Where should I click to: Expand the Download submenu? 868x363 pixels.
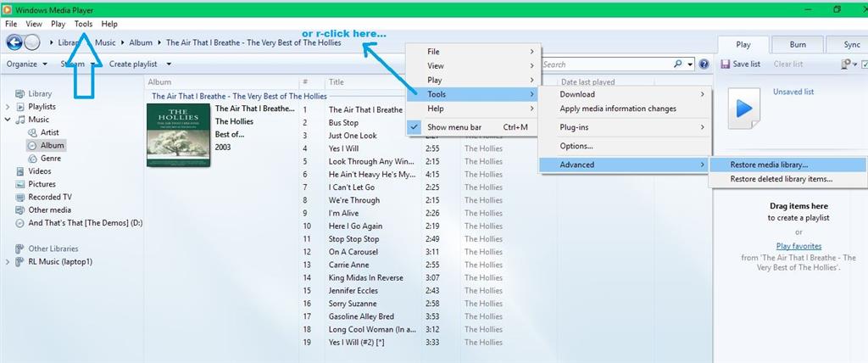(x=626, y=94)
